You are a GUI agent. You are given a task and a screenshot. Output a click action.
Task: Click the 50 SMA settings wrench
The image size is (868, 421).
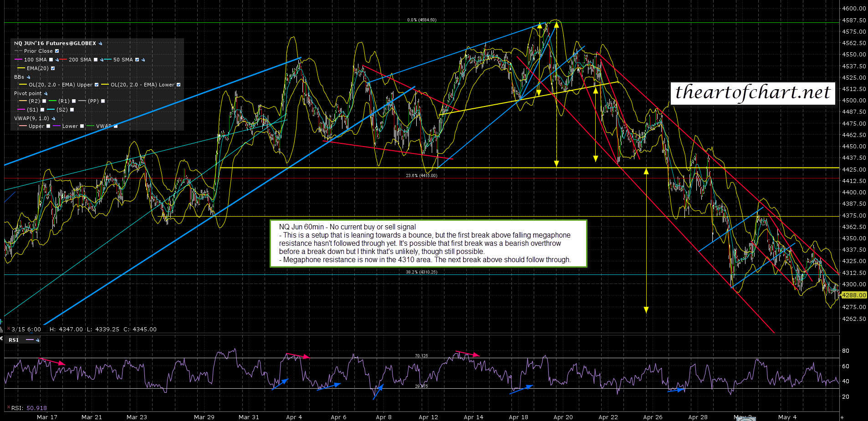tap(143, 60)
